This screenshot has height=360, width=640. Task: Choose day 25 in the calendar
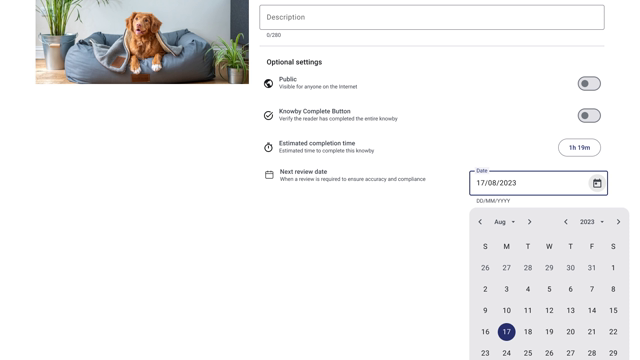tap(528, 353)
